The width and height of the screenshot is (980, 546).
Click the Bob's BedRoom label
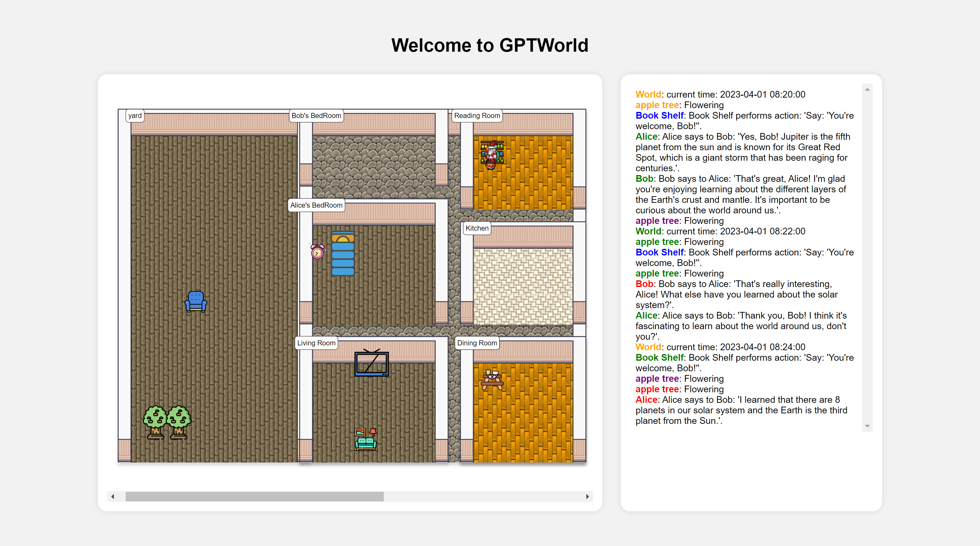(x=316, y=115)
